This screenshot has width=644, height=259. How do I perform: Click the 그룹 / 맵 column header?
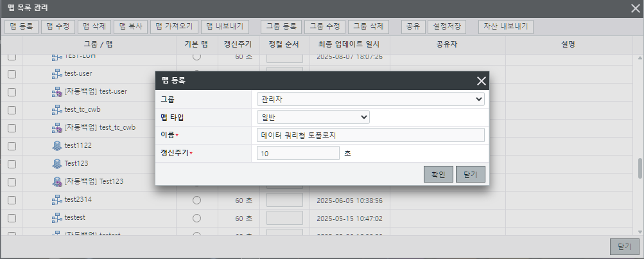click(98, 44)
